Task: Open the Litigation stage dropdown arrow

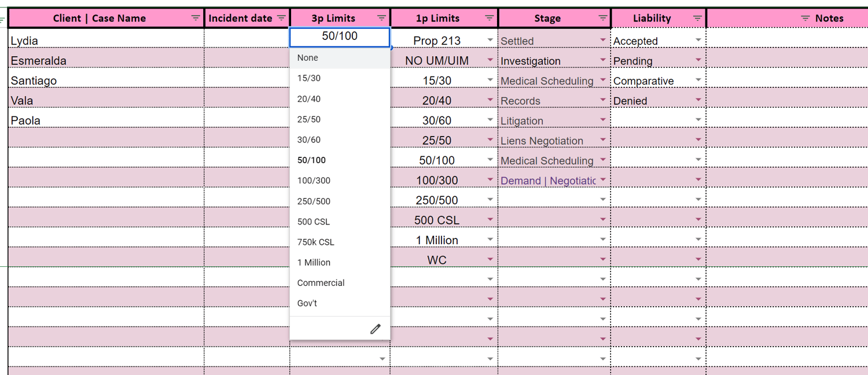Action: (x=603, y=120)
